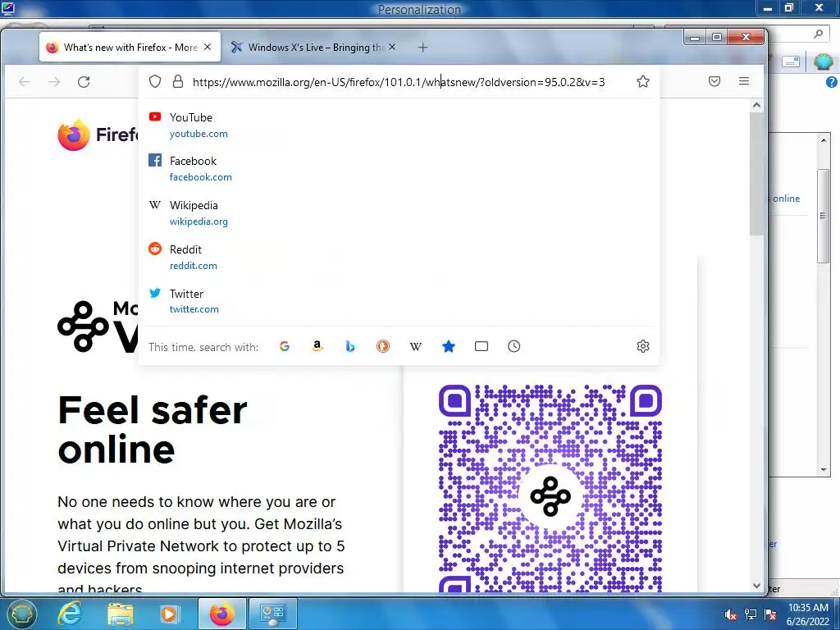Click Firefox page scrollbar up arrow
This screenshot has height=630, width=840.
pyautogui.click(x=756, y=106)
